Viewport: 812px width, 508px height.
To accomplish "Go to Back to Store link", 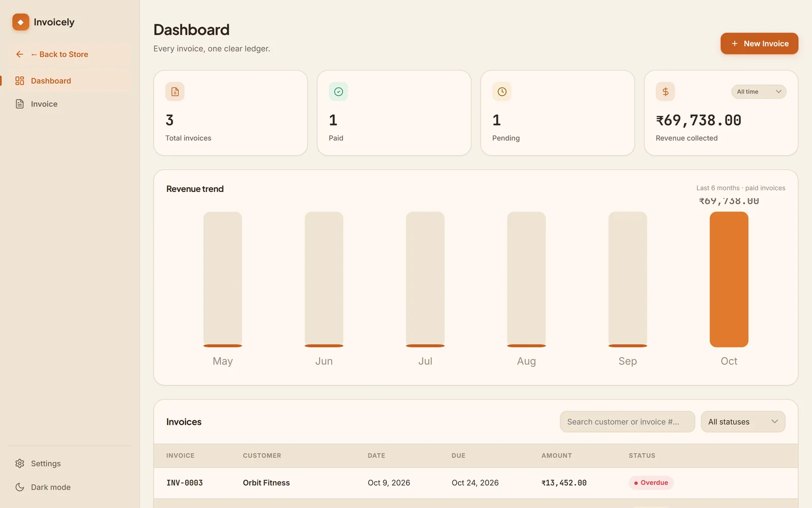I will pyautogui.click(x=70, y=54).
